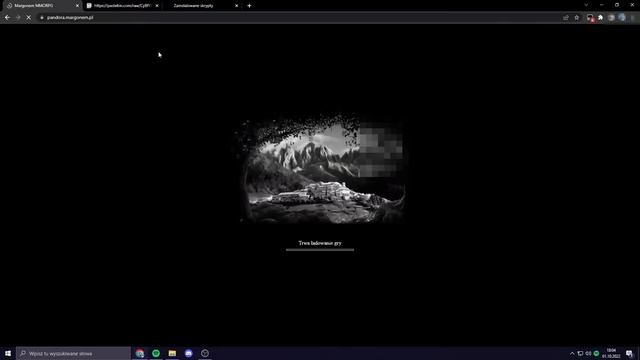Open a new browser tab
Viewport: 640px width, 360px height.
pyautogui.click(x=249, y=6)
